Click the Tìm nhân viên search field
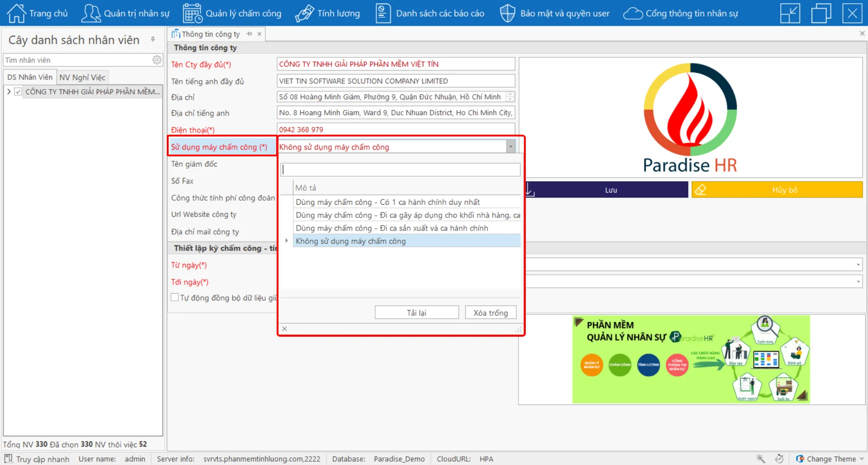Viewport: 868px width, 465px height. [78, 60]
